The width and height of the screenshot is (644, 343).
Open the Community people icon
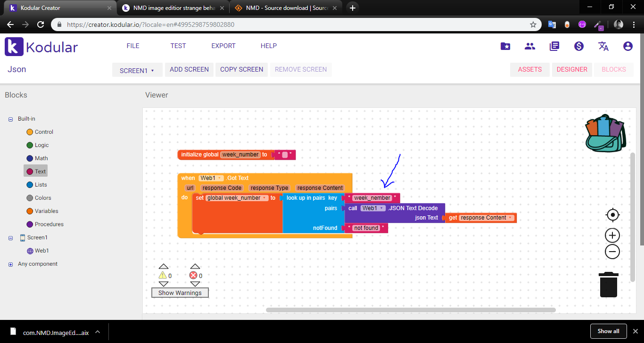click(530, 46)
